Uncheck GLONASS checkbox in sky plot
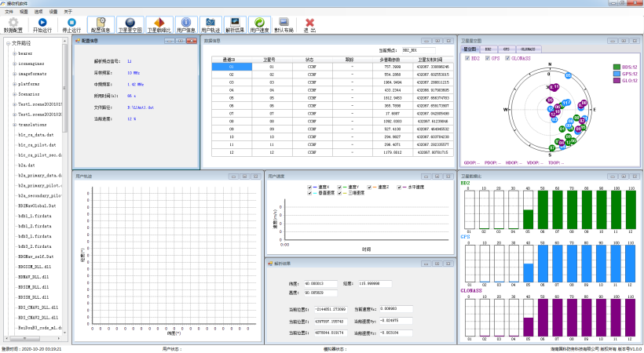The height and width of the screenshot is (353, 644). click(507, 58)
